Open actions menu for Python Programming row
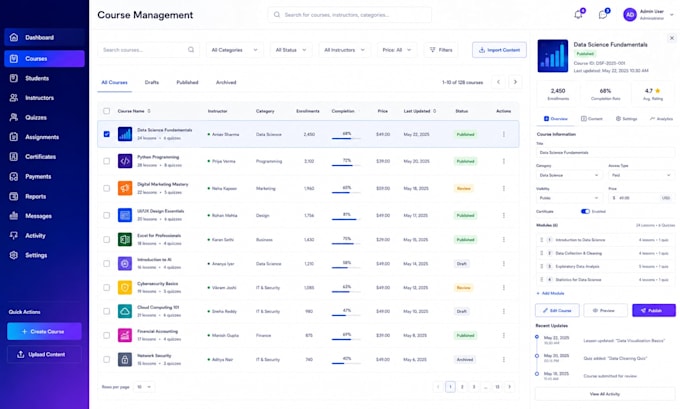The image size is (680, 409). pyautogui.click(x=503, y=161)
